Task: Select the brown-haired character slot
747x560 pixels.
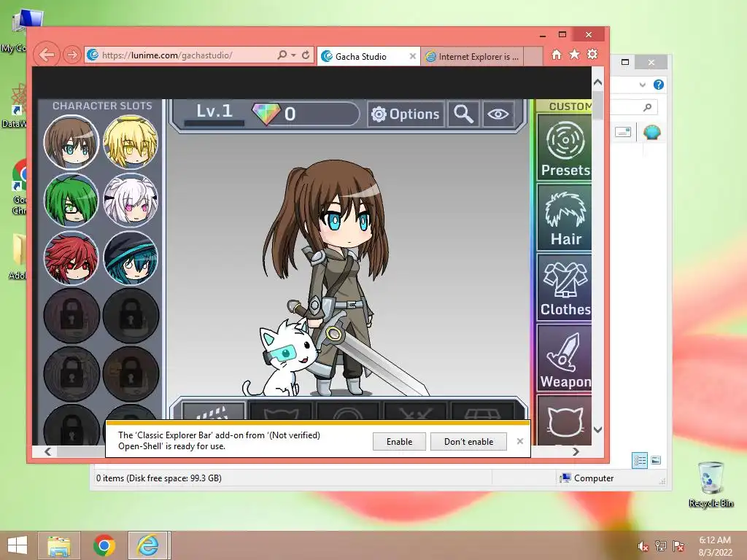Action: 71,142
